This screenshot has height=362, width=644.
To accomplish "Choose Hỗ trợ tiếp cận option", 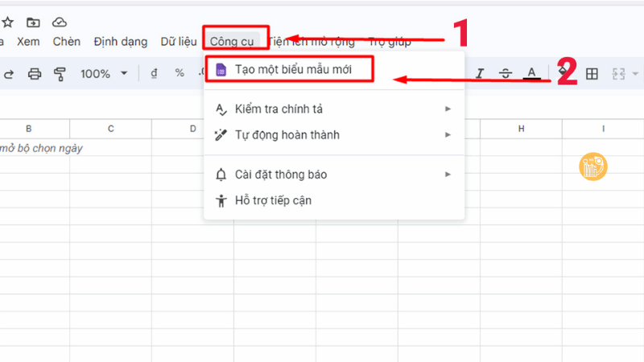I will tap(273, 200).
